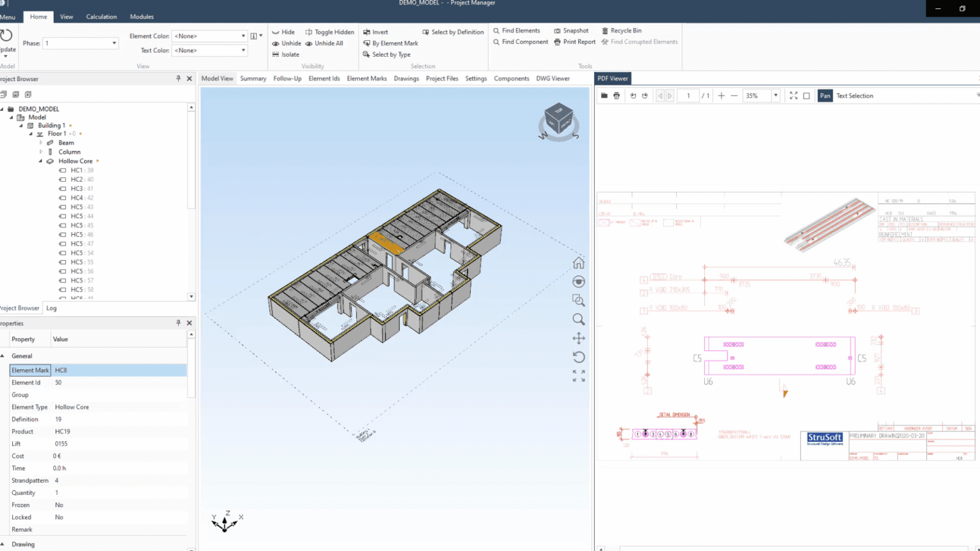Collapse the Hollow Core tree node
The height and width of the screenshot is (551, 980).
(41, 161)
